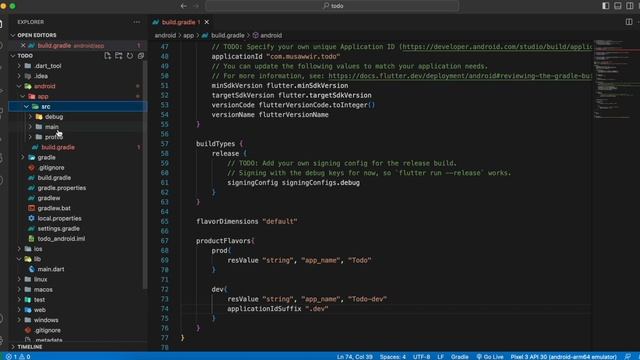Click New Folder icon in TODO header
The height and width of the screenshot is (360, 640).
click(x=118, y=56)
